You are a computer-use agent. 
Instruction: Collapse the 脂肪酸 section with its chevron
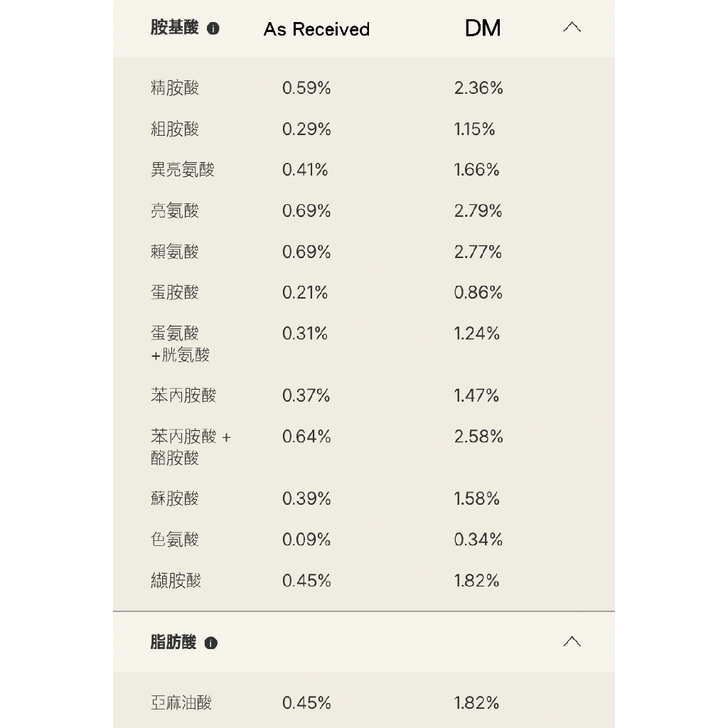click(572, 642)
